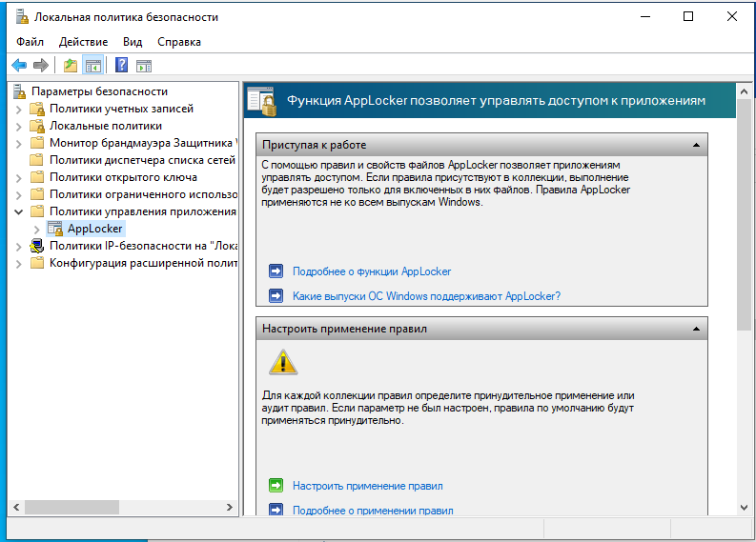756x542 pixels.
Task: Open the Действие menu
Action: 83,42
